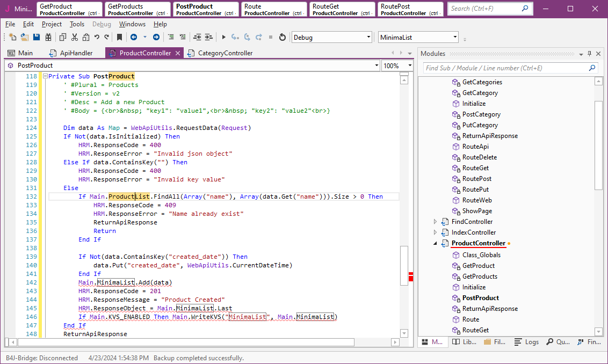Open the 100% zoom level dropdown
Image resolution: width=608 pixels, height=364 pixels.
[x=410, y=65]
